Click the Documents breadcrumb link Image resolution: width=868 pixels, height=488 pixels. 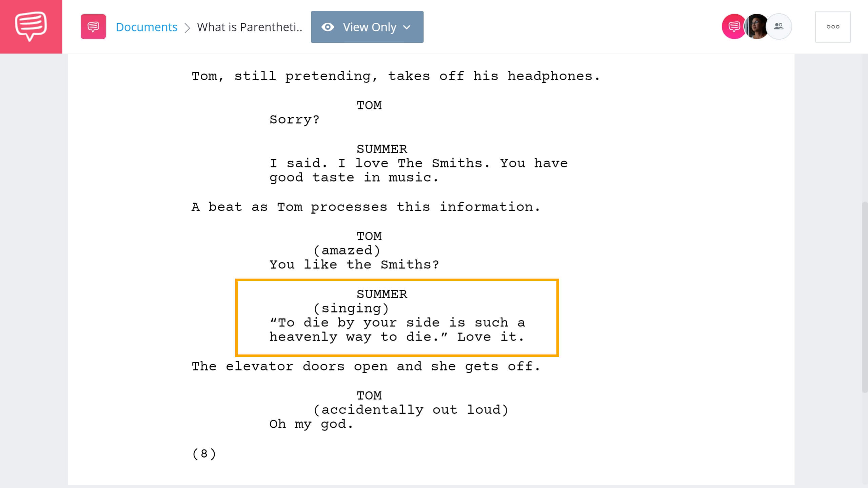(146, 26)
